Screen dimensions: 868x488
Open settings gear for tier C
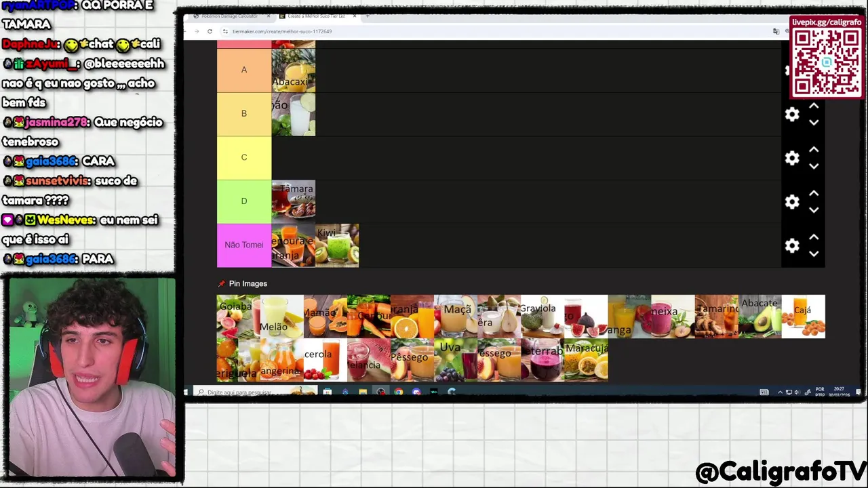[792, 159]
